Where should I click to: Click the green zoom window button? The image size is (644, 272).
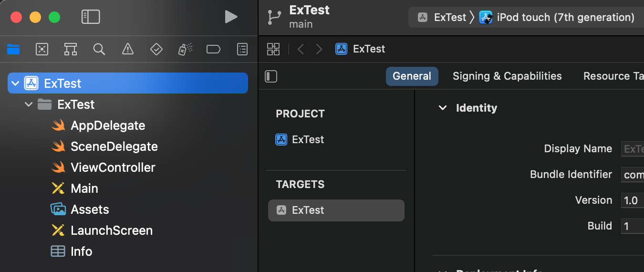(54, 17)
